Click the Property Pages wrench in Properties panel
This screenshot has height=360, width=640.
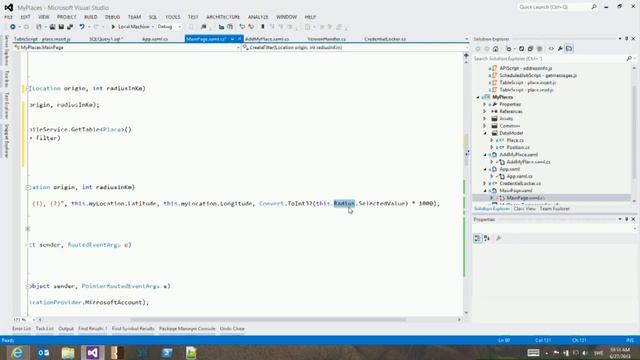pyautogui.click(x=498, y=238)
